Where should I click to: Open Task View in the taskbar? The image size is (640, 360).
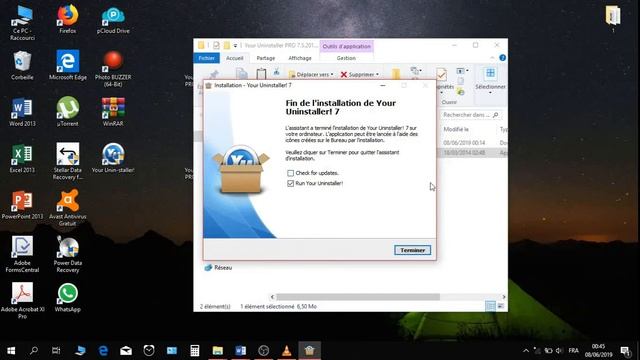56,351
